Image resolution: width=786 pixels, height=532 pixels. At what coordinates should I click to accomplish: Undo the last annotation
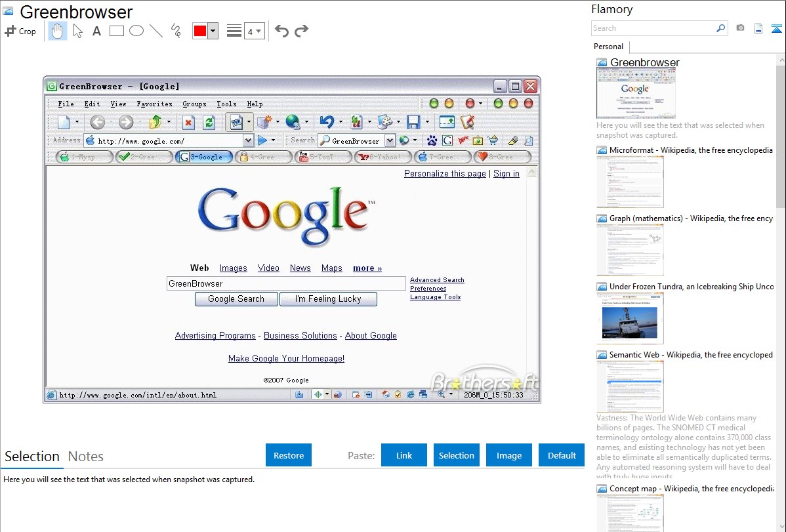(x=281, y=31)
